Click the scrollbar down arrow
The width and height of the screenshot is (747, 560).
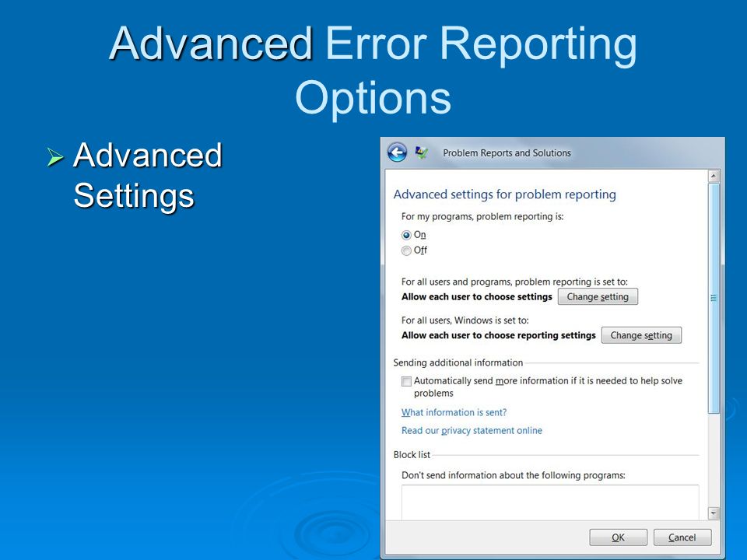click(714, 513)
